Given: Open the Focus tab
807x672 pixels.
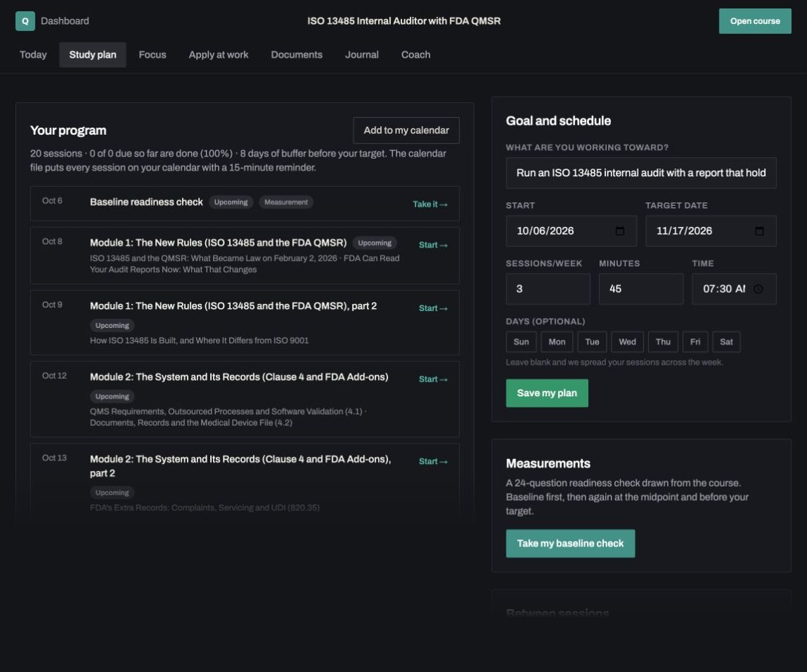Looking at the screenshot, I should pyautogui.click(x=152, y=54).
